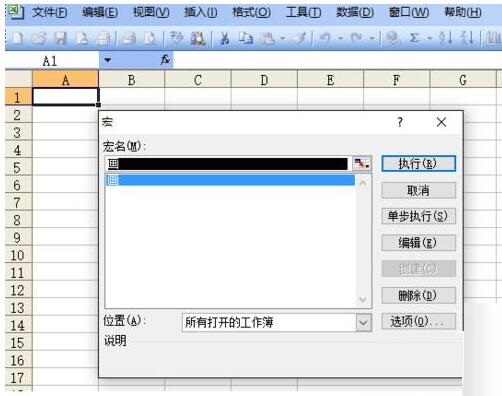Open the 文件(F) menu

tap(50, 13)
